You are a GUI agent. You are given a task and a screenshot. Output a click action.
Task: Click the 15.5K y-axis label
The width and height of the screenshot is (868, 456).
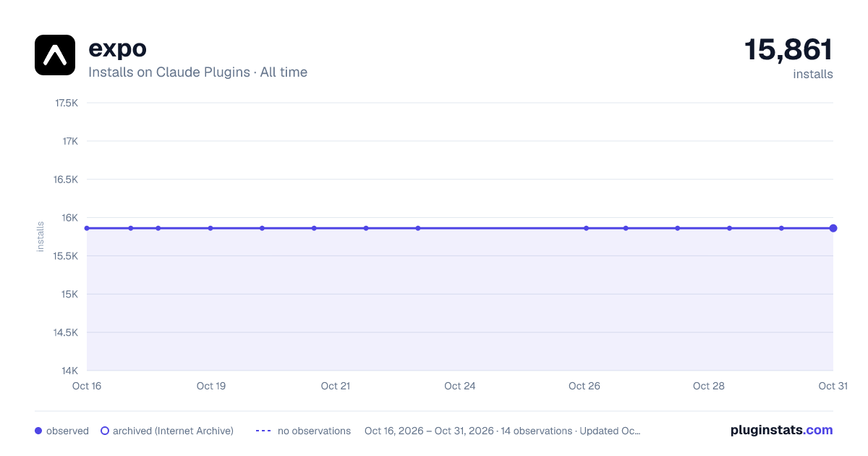[x=67, y=256]
